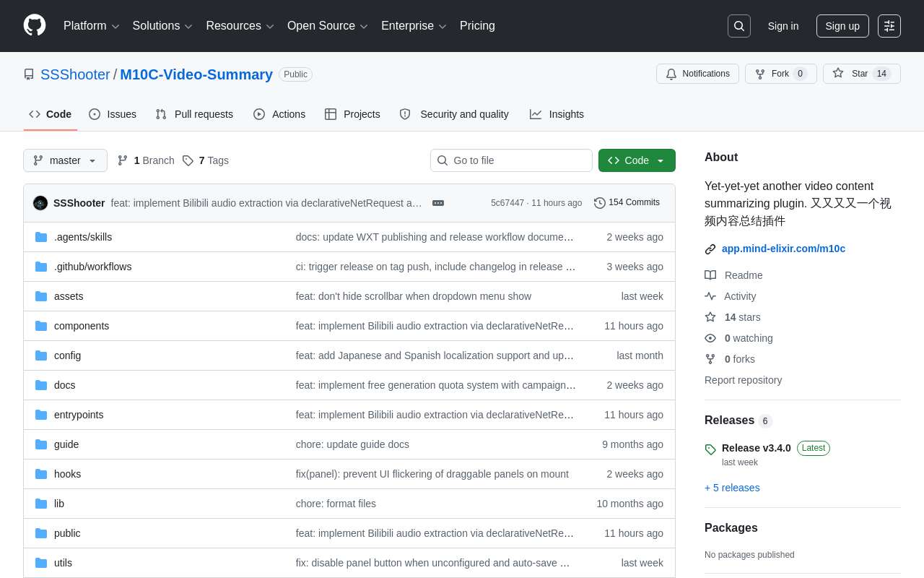Click the Pricing link
Viewport: 924px width, 578px height.
[477, 26]
